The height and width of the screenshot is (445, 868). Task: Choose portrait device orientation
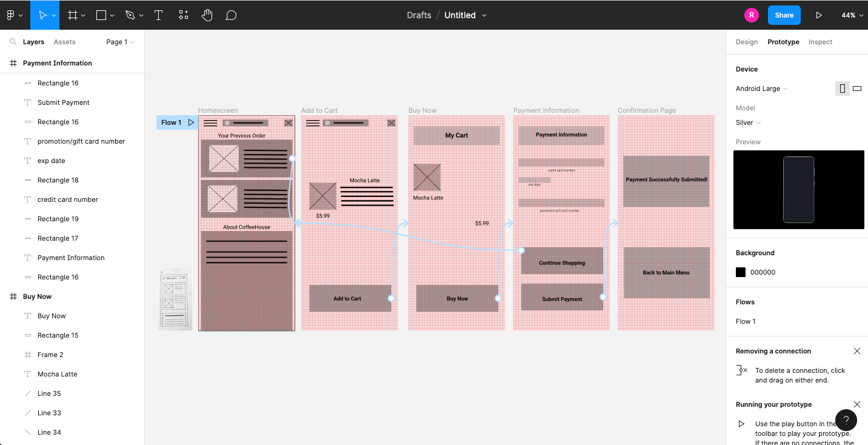click(842, 89)
